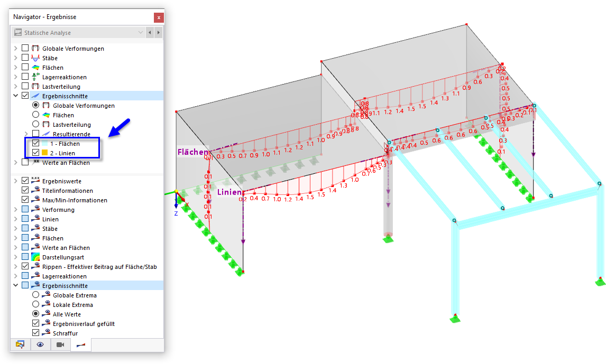This screenshot has width=606, height=364.
Task: Expand the Globale Verformungen tree node
Action: tap(15, 48)
